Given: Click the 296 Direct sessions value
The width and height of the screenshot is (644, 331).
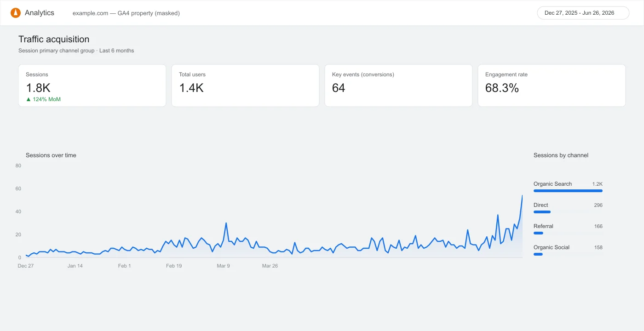Looking at the screenshot, I should tap(598, 205).
